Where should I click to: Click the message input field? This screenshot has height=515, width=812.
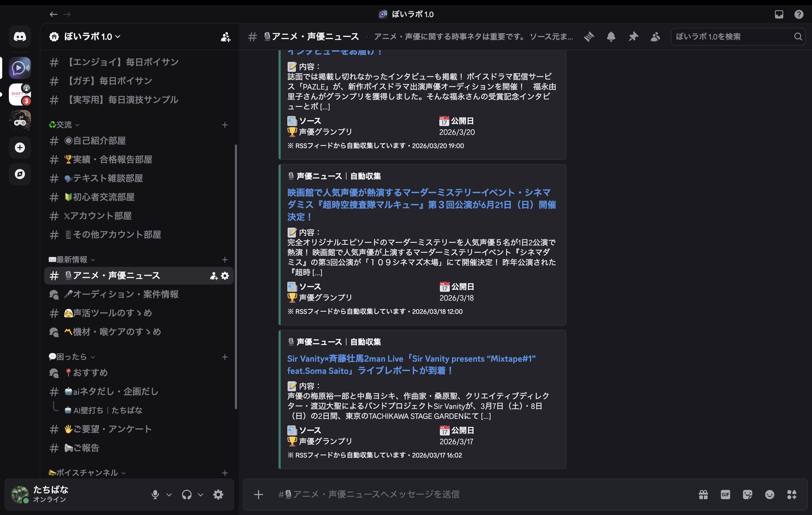[438, 495]
